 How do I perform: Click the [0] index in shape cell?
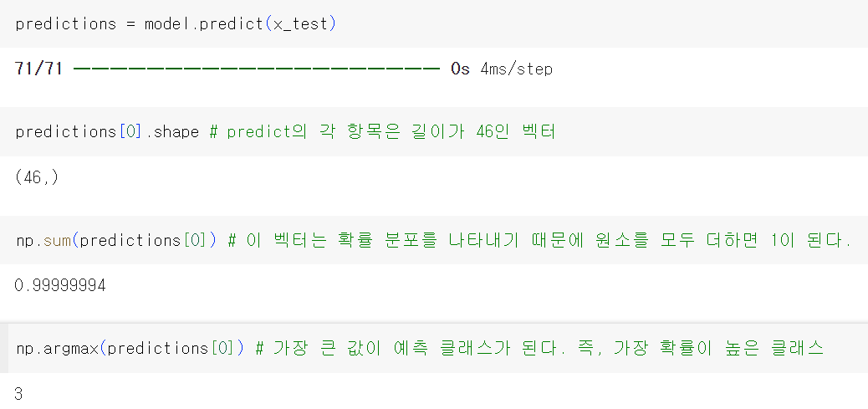130,132
